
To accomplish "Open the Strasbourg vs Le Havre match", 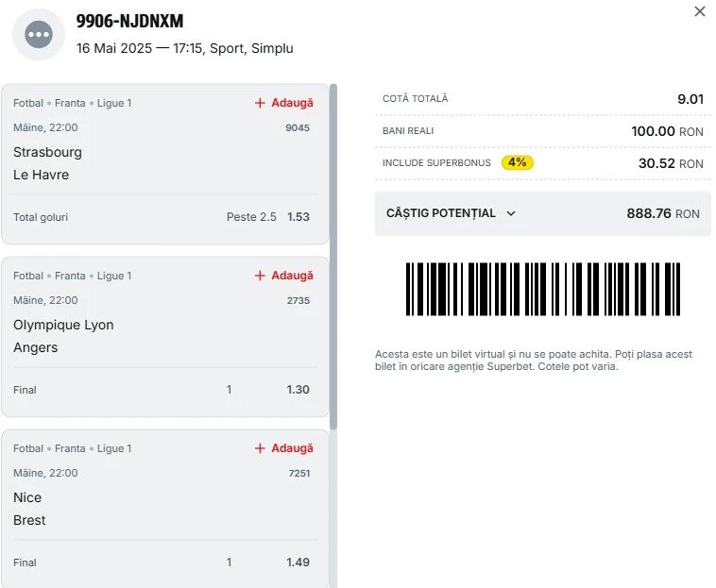I will pyautogui.click(x=47, y=163).
